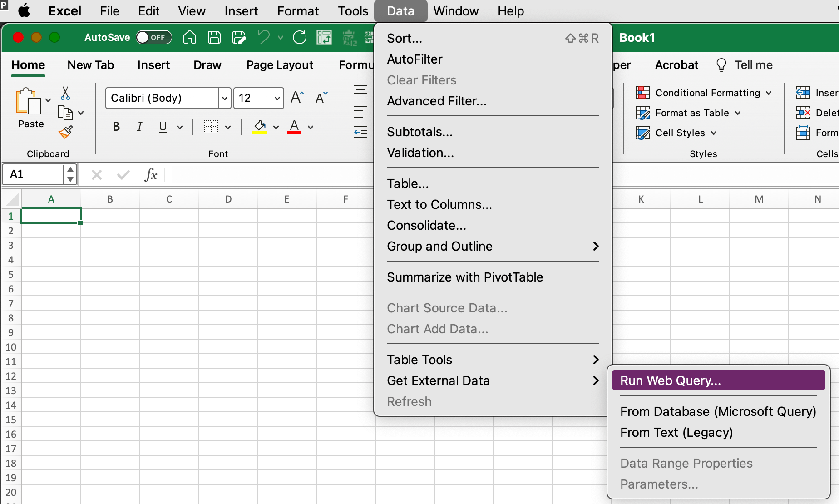
Task: Click the Font Color A icon
Action: 294,127
